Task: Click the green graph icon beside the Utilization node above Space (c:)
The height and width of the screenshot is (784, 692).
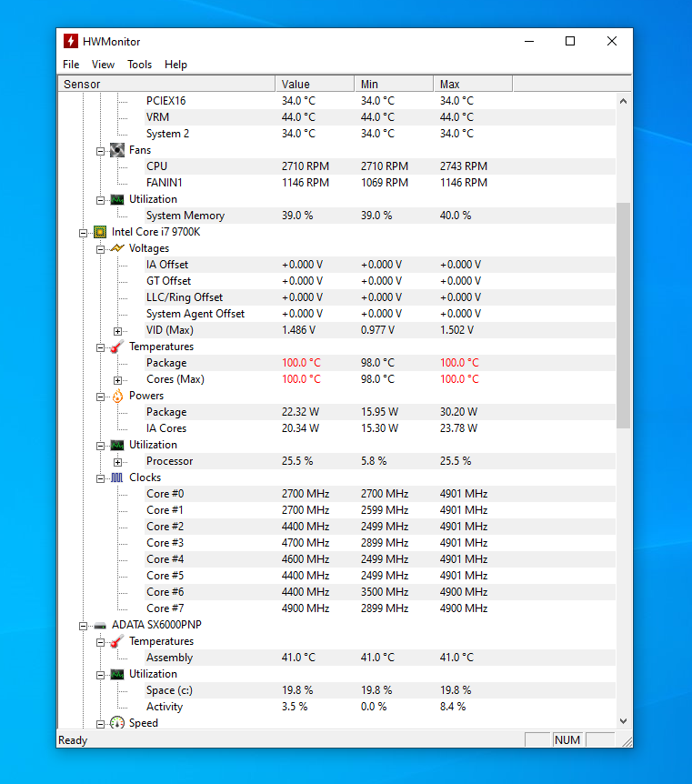Action: (x=117, y=674)
